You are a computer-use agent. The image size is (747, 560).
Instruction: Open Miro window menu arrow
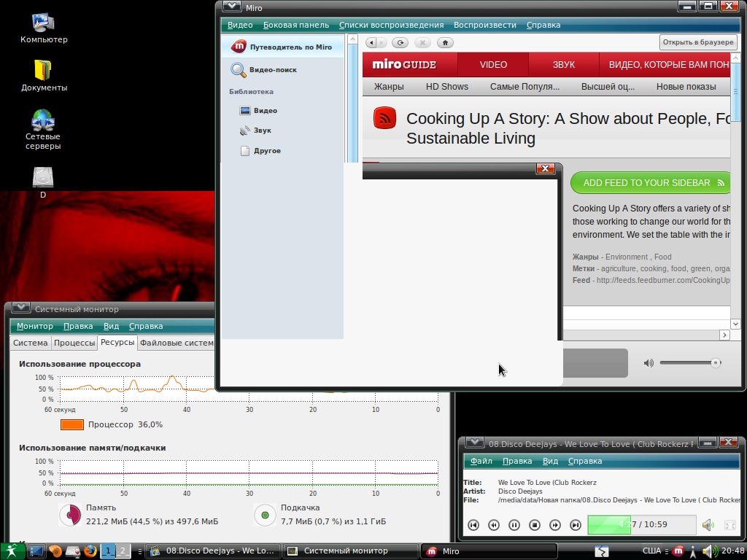[x=231, y=6]
